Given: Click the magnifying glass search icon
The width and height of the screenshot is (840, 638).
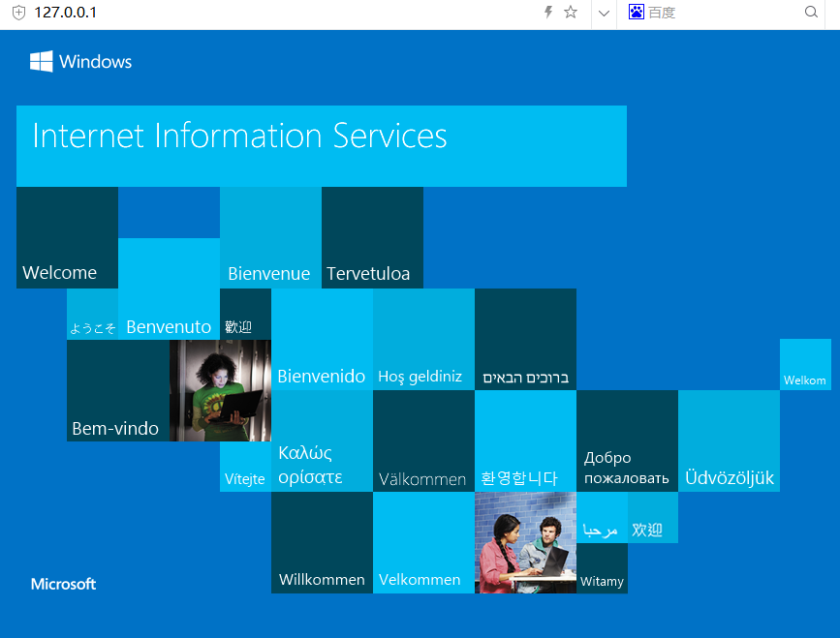Looking at the screenshot, I should click(x=811, y=13).
